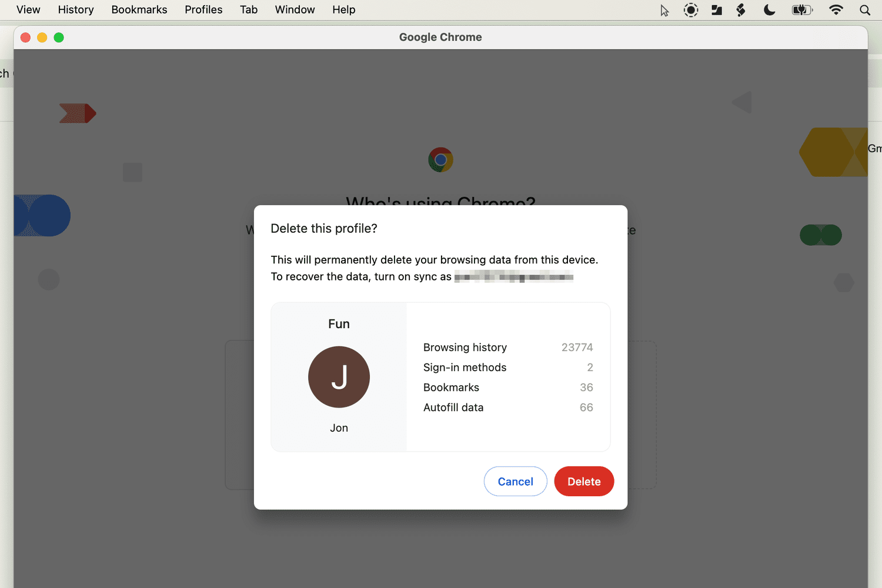Click the Browsing history row
The height and width of the screenshot is (588, 882).
[507, 348]
